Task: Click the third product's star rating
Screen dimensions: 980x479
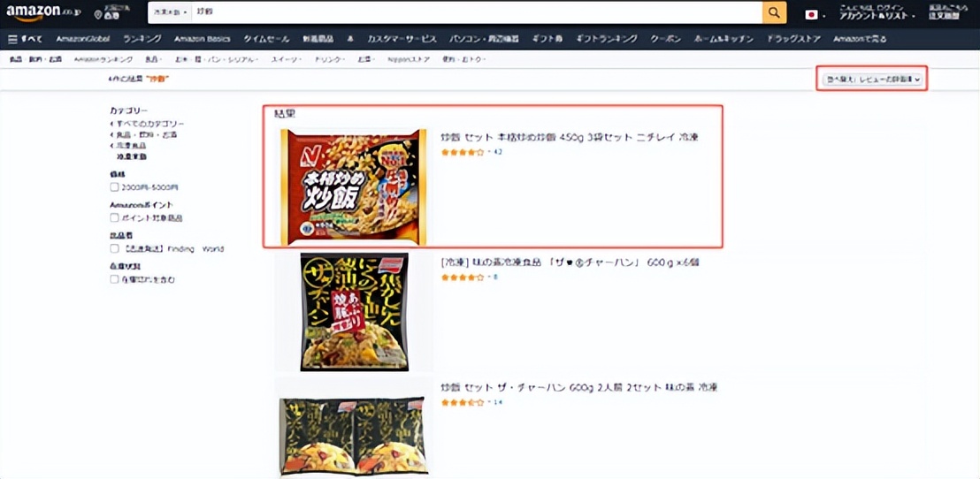Action: 463,402
